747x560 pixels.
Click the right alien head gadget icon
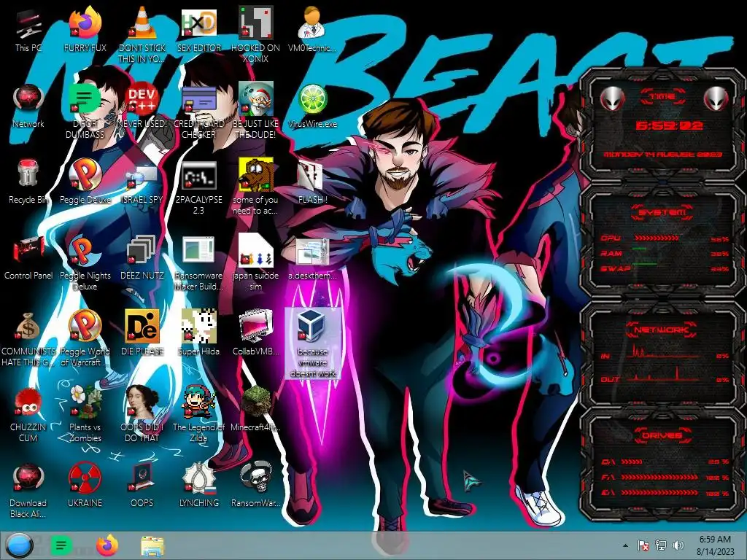716,99
